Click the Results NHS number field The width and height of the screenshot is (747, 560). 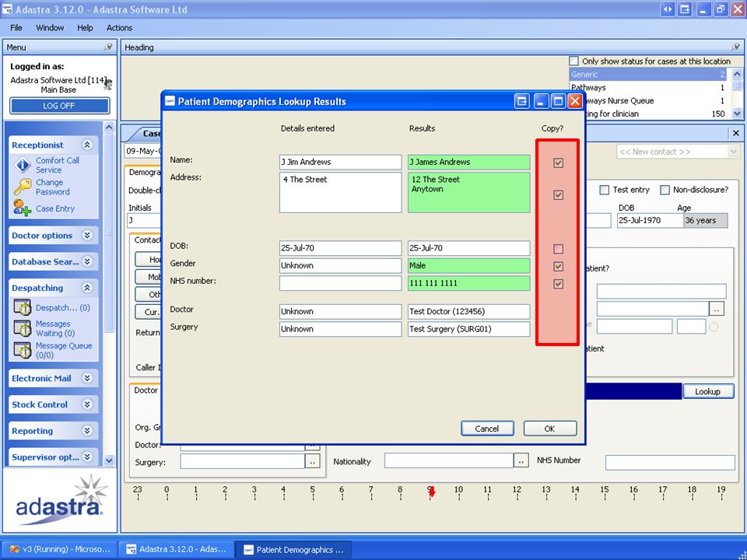coord(468,283)
